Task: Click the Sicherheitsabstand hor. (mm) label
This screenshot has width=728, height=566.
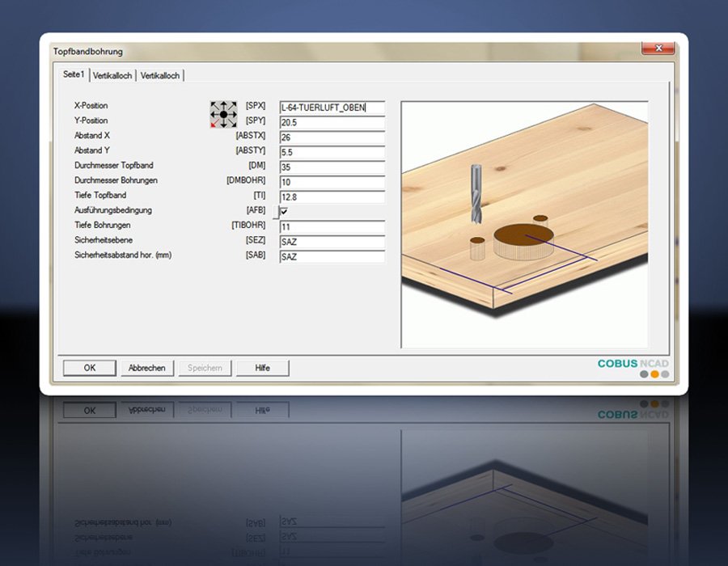Action: click(123, 256)
